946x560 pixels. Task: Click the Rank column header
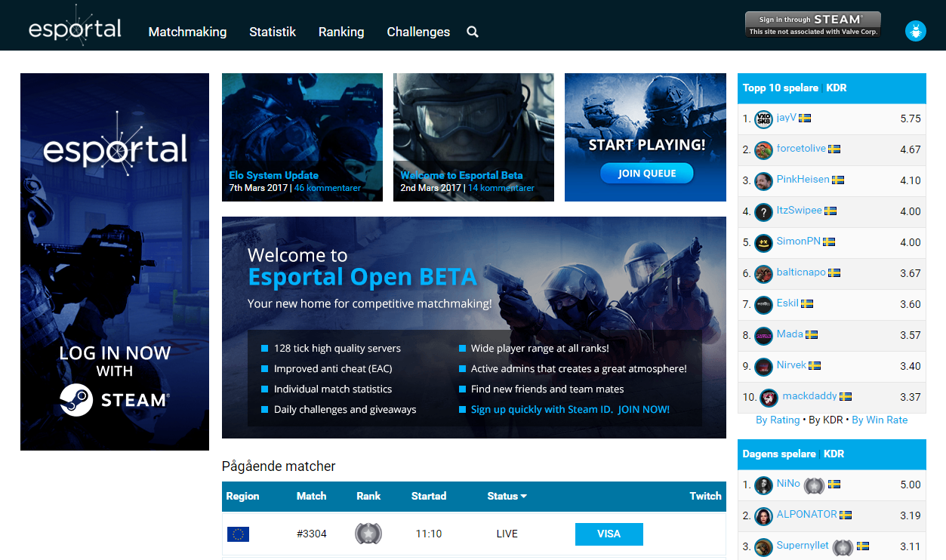click(368, 497)
